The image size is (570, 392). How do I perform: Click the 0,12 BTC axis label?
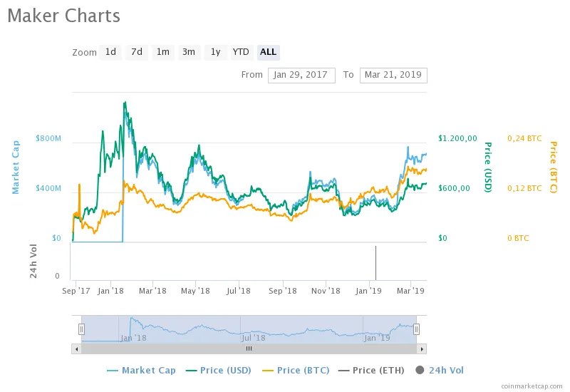coord(524,188)
